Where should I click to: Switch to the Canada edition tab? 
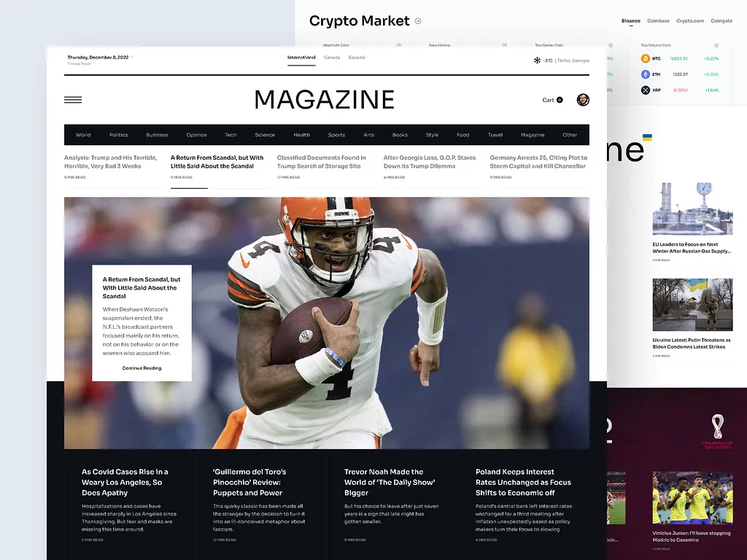(332, 58)
